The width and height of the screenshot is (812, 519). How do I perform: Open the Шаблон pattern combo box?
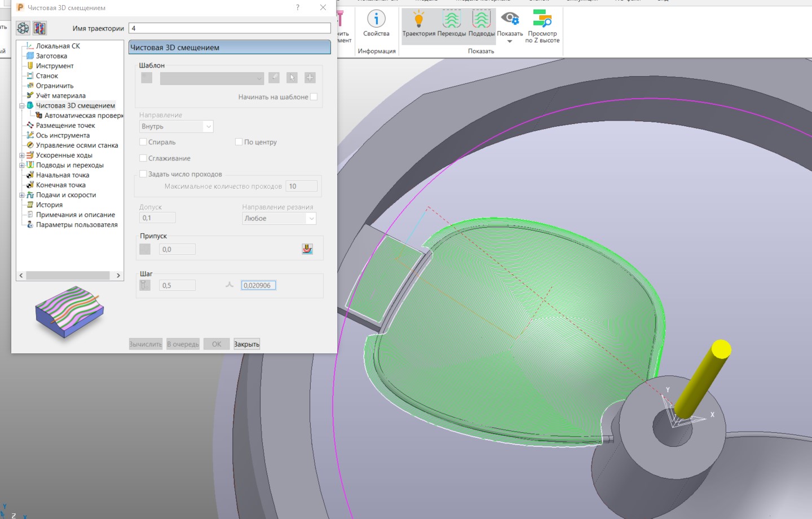[211, 78]
